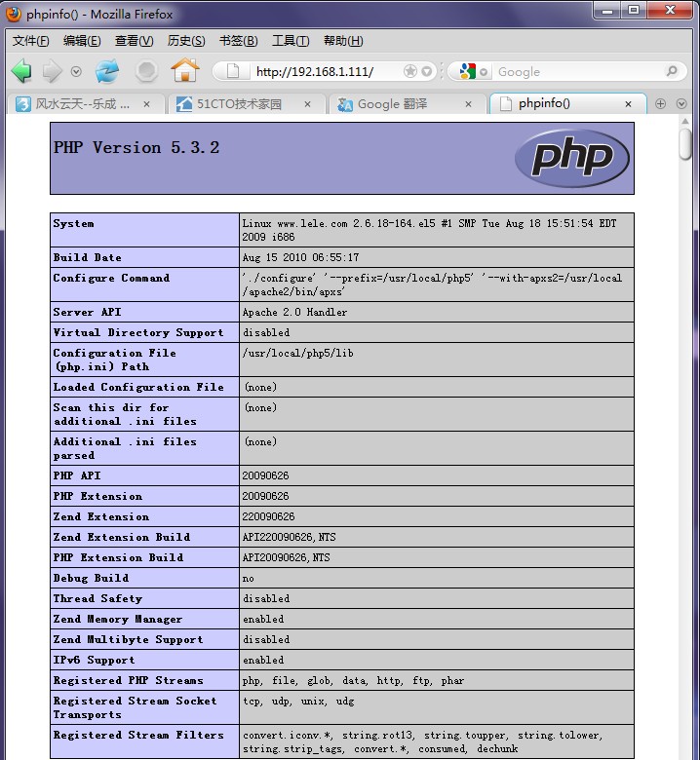The image size is (700, 760).
Task: Click the 'Configure Command' row label
Action: (x=111, y=279)
